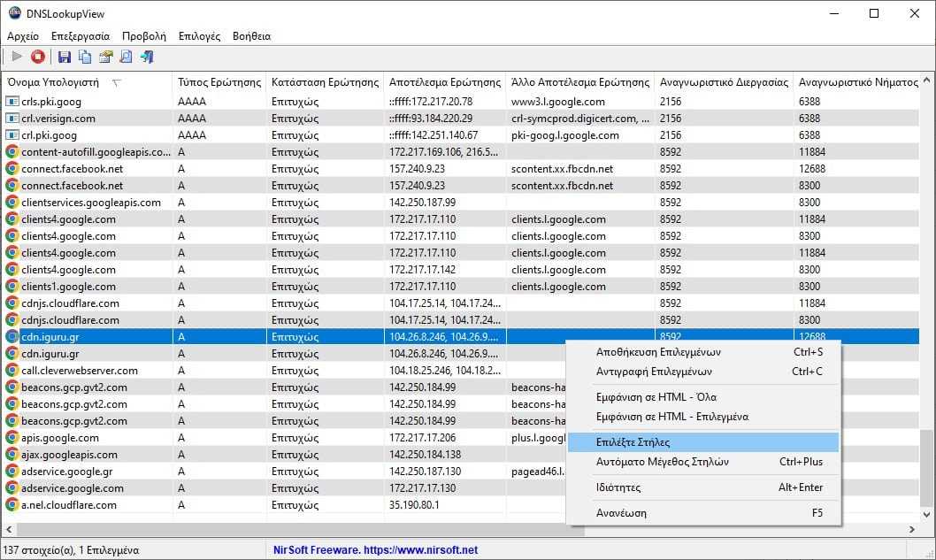Click the 142.250.187.99 result cell
This screenshot has width=936, height=560.
(423, 203)
